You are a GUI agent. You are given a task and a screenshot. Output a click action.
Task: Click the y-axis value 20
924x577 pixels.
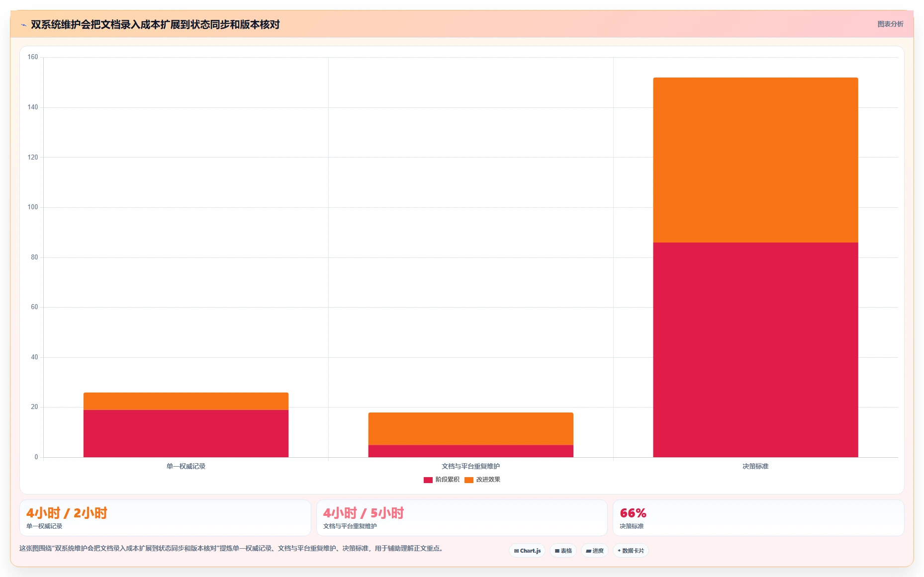coord(34,407)
